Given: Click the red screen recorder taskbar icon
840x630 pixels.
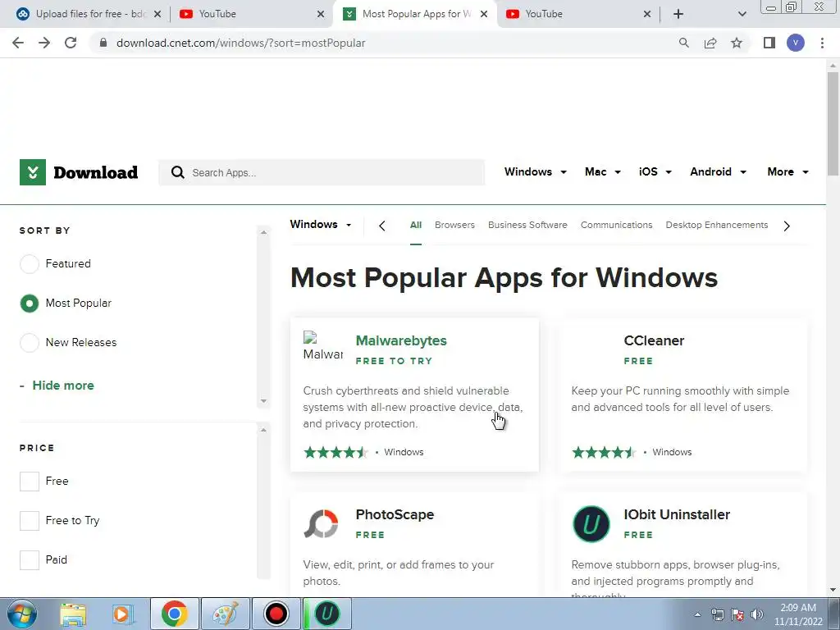Looking at the screenshot, I should point(276,614).
